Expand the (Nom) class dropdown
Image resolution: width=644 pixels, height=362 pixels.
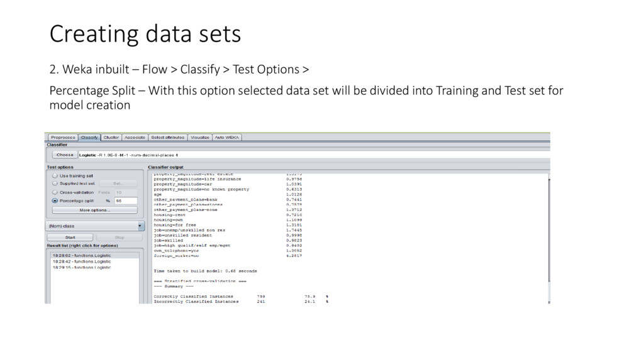click(94, 226)
